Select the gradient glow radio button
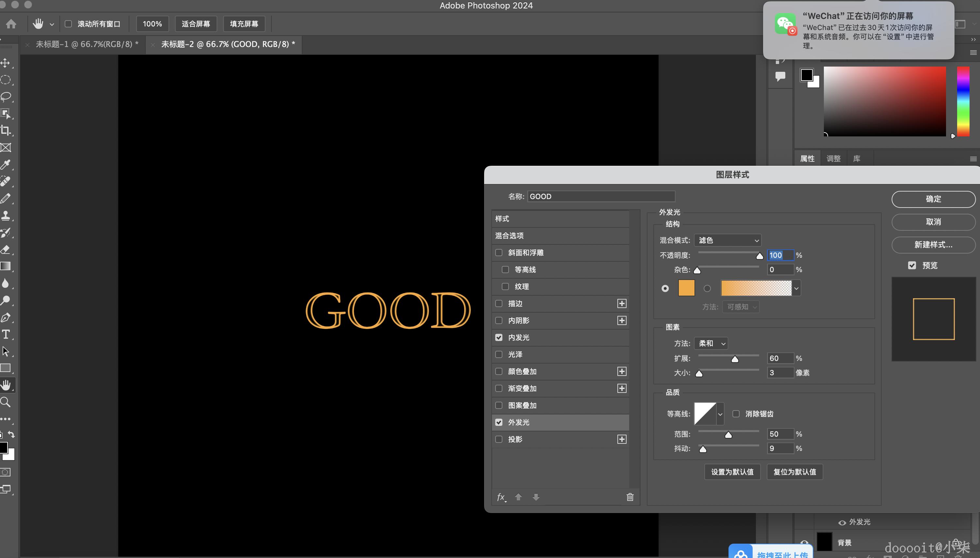The height and width of the screenshot is (558, 980). pyautogui.click(x=707, y=288)
